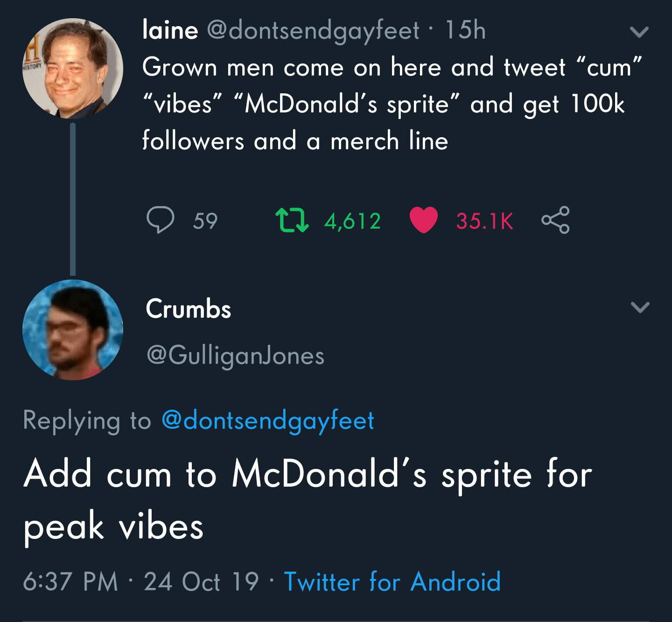Click the reply speech bubble icon
The width and height of the screenshot is (672, 622).
pyautogui.click(x=161, y=220)
